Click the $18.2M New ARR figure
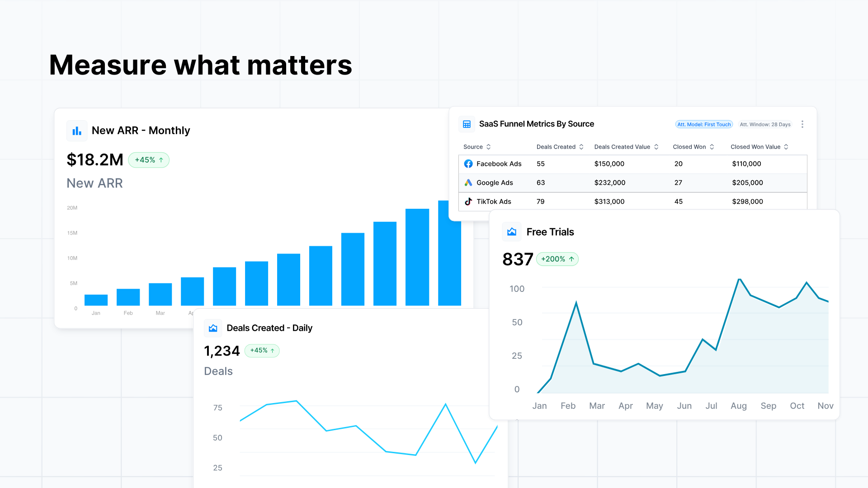The height and width of the screenshot is (488, 868). (95, 160)
